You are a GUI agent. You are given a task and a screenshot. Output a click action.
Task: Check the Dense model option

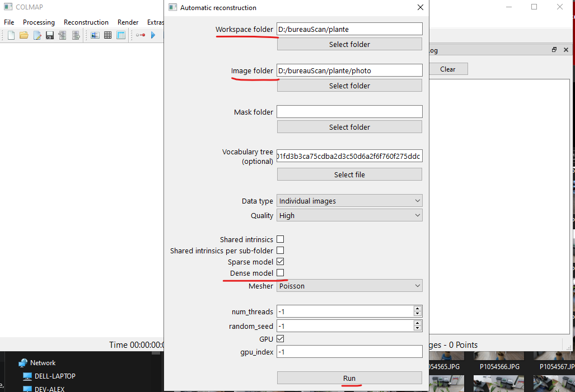(280, 273)
